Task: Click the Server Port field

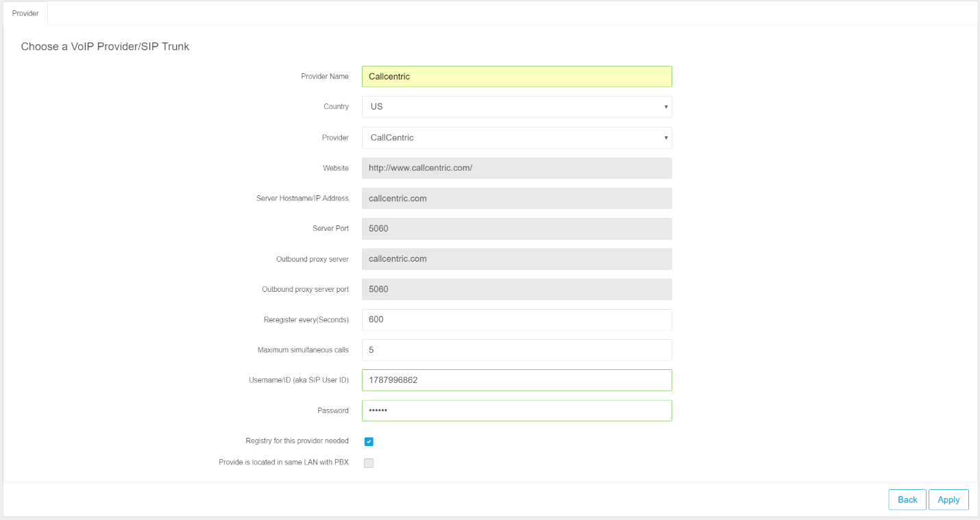Action: click(x=517, y=229)
